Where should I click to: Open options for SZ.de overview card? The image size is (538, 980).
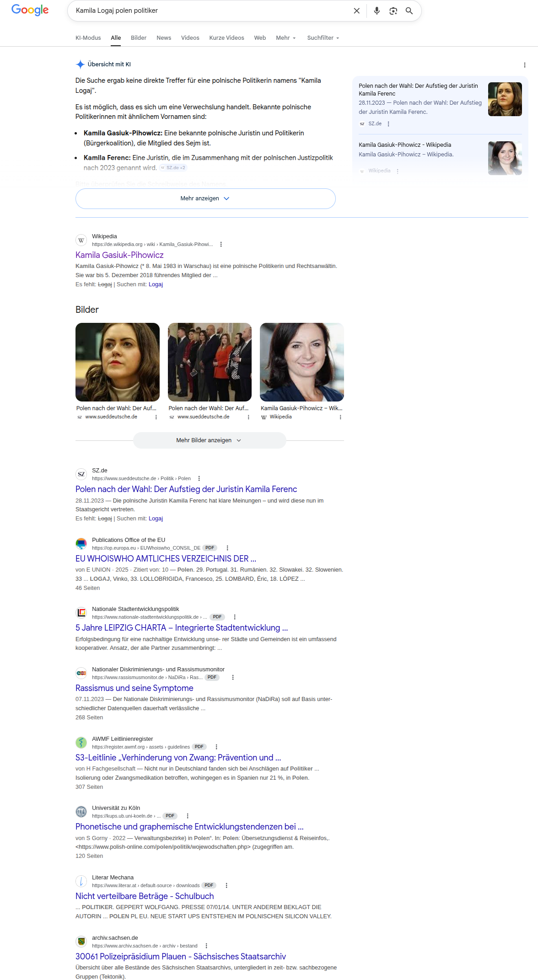388,124
